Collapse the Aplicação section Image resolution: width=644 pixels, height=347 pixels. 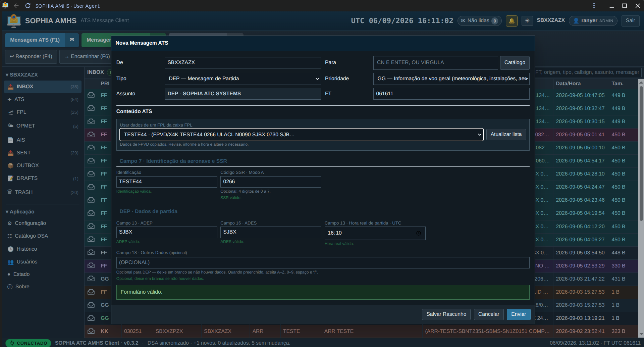[x=20, y=212]
